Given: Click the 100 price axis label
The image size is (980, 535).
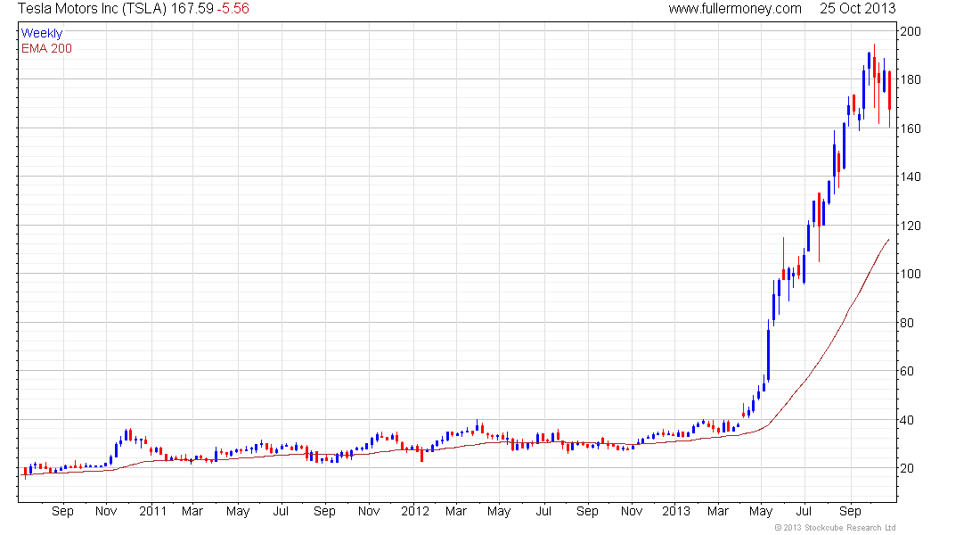Looking at the screenshot, I should click(910, 274).
